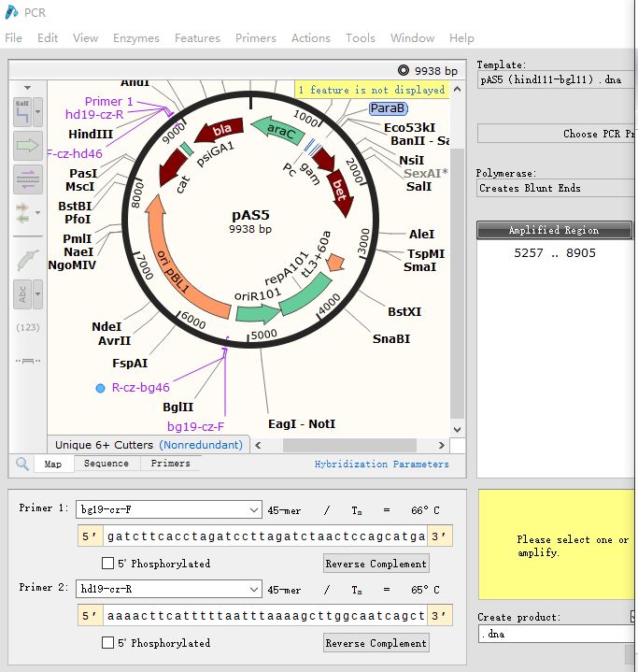Click Reverse Complement for Primer 1
Image resolution: width=638 pixels, height=672 pixels.
[x=376, y=564]
